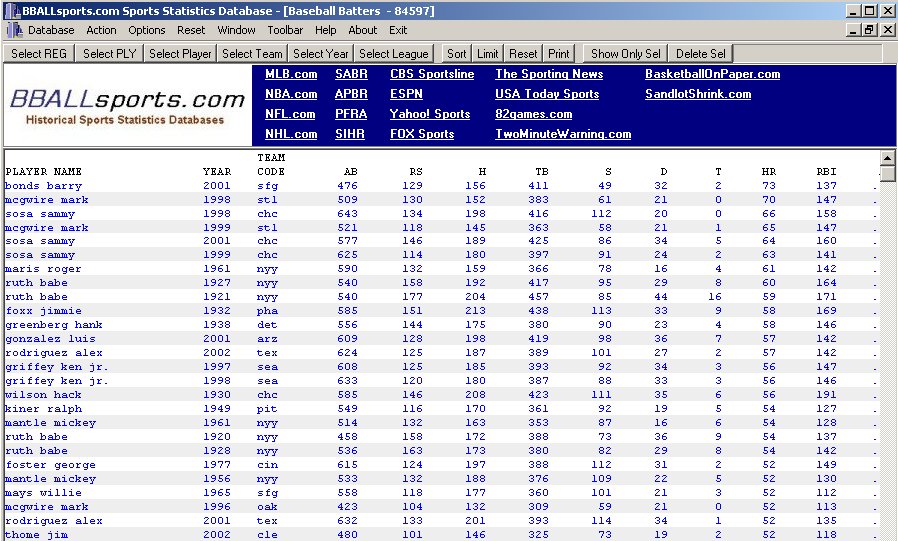This screenshot has width=898, height=541.
Task: Open BasketballOnPaper.com link
Action: [712, 74]
